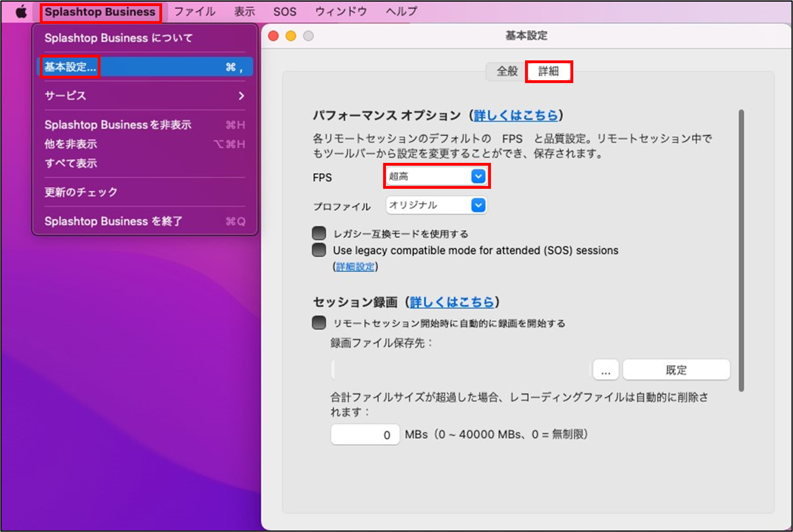Click the MBs file size input field

point(364,434)
